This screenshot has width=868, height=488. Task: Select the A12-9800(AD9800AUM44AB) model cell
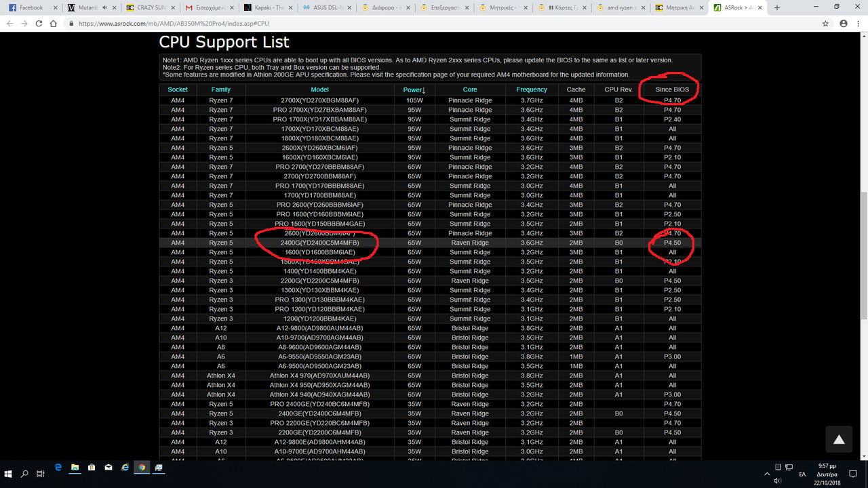tap(320, 328)
